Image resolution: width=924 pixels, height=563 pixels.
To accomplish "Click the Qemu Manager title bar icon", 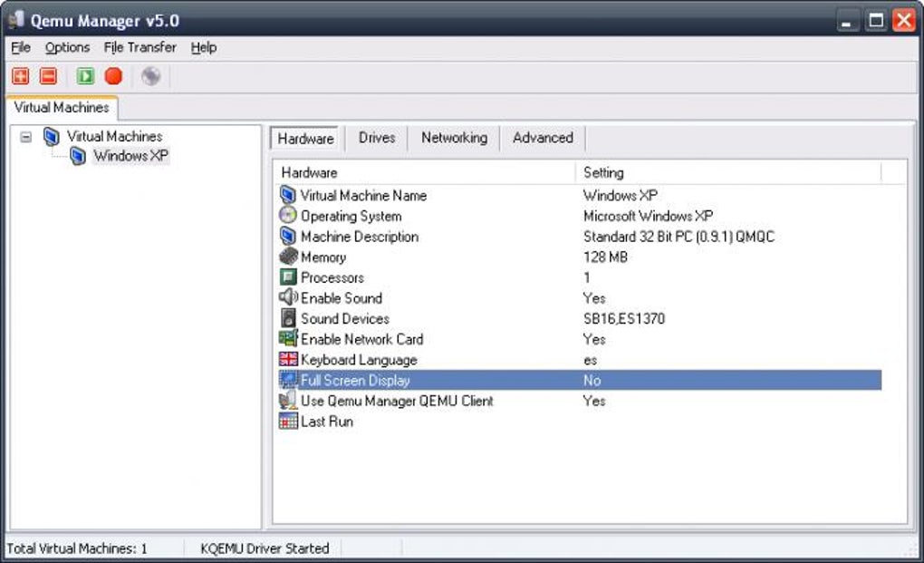I will [15, 20].
